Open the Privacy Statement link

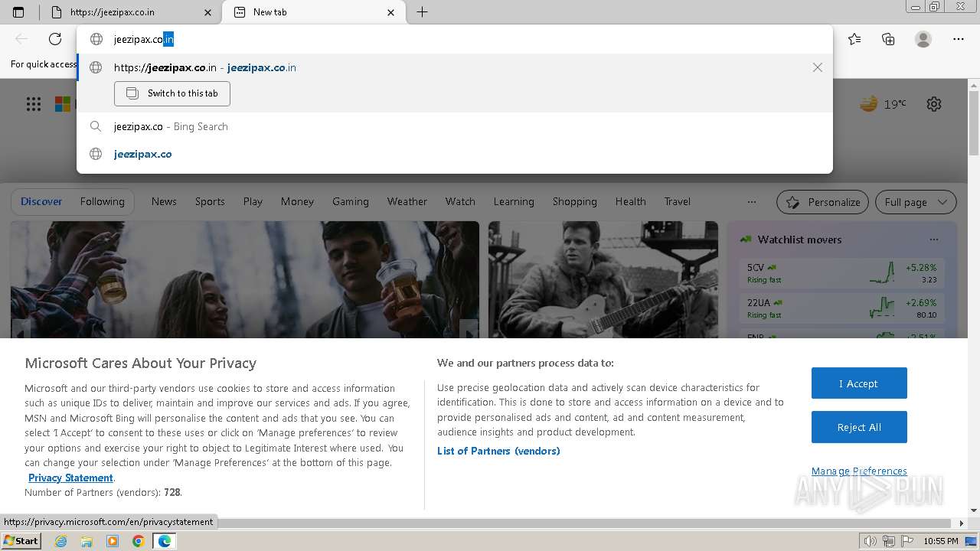(70, 478)
